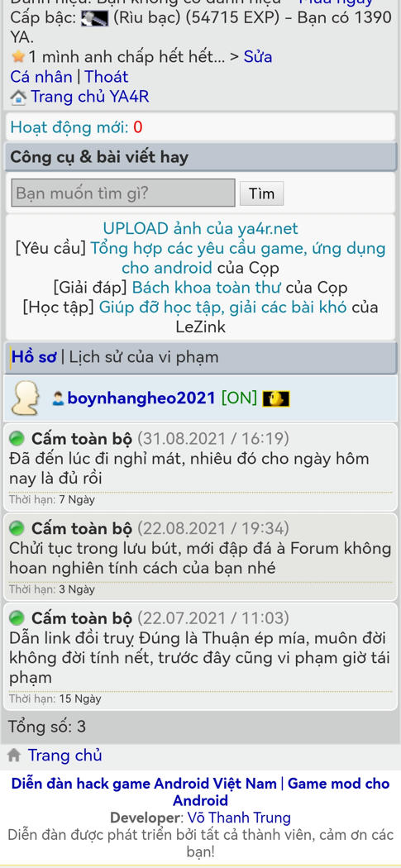Screen dimensions: 401x868
Task: Select the Hồ sơ tab
Action: pyautogui.click(x=34, y=357)
